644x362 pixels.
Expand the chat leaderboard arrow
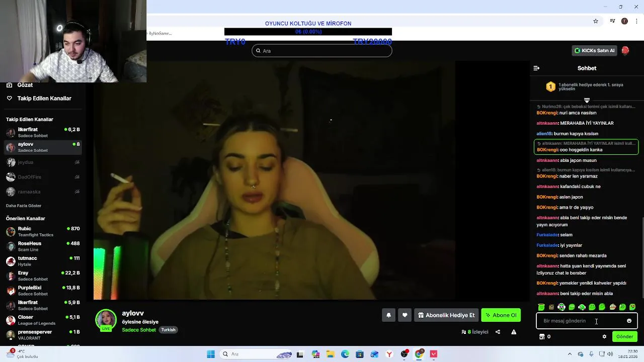click(x=587, y=100)
